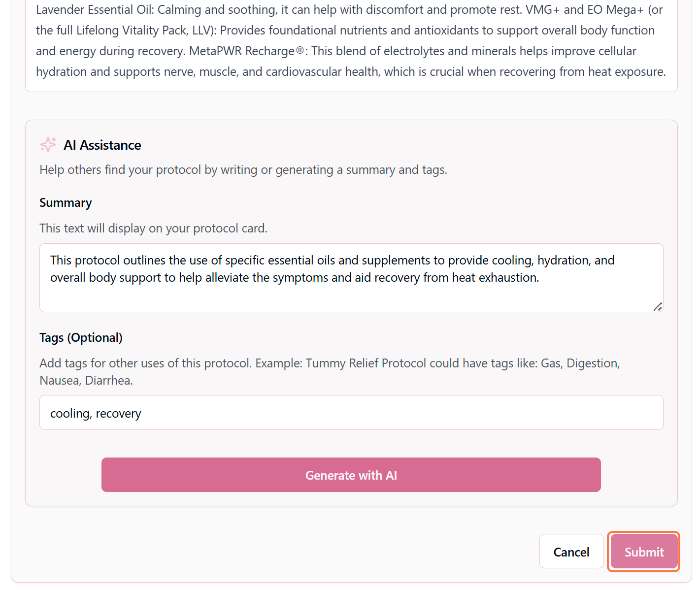Place cursor after the word 'recovery'

[141, 413]
